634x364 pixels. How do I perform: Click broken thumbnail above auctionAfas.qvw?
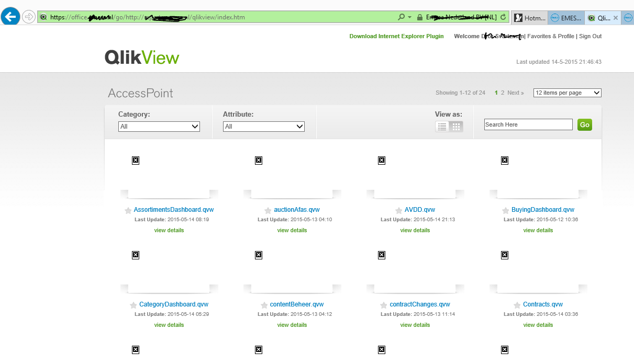click(x=259, y=161)
